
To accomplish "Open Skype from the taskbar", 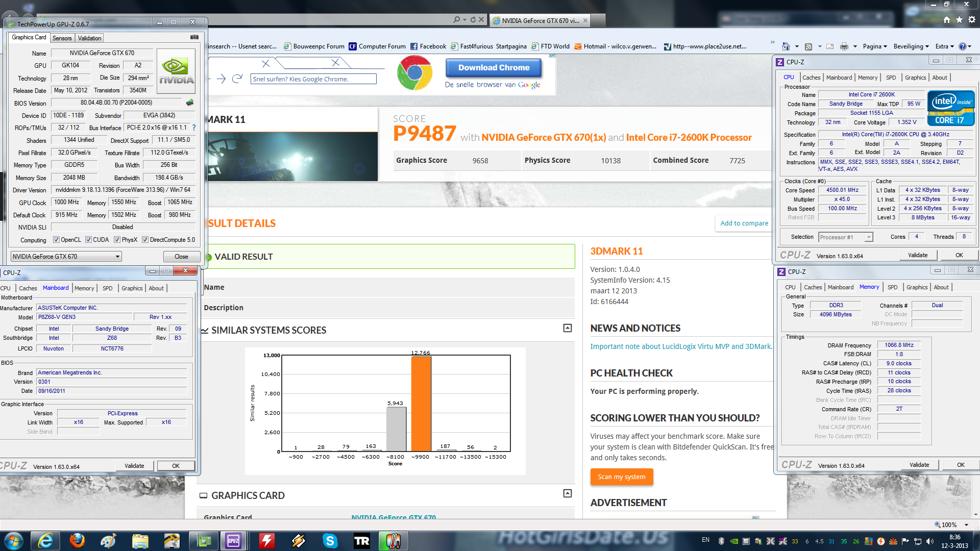I will tap(330, 541).
